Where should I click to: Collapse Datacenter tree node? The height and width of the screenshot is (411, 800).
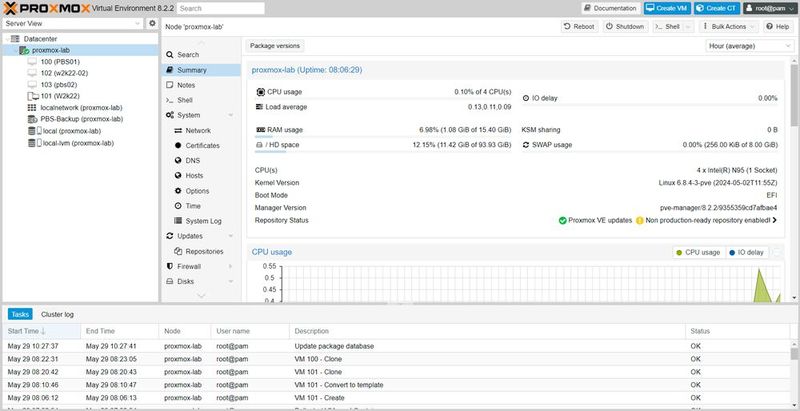pos(6,39)
